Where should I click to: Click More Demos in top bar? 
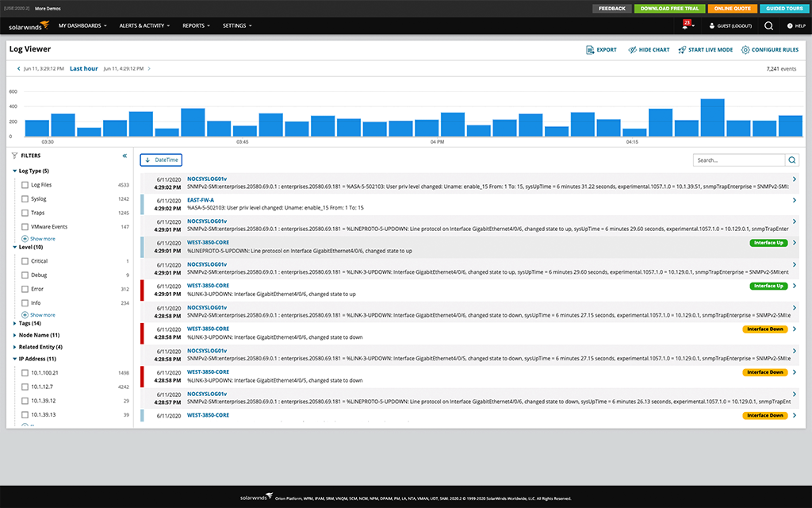click(x=48, y=8)
